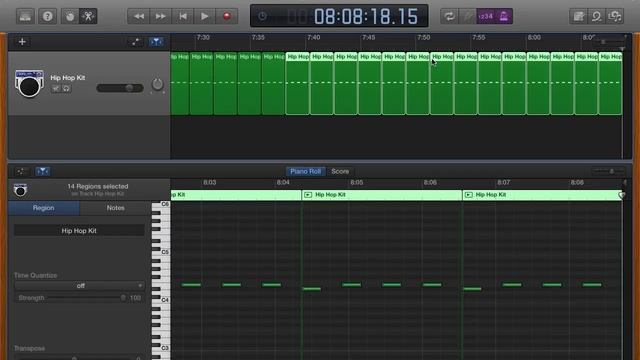Open the Time Quantize off dropdown
Screen dimensions: 640x360
coord(79,286)
